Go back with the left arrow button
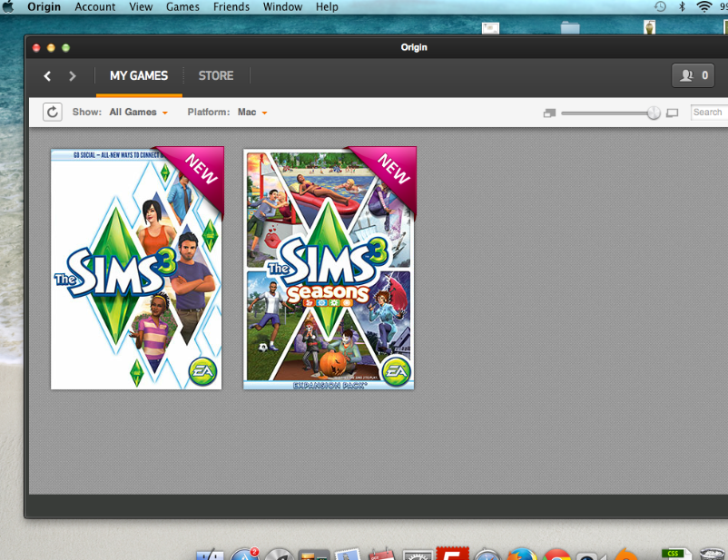The height and width of the screenshot is (560, 728). tap(47, 75)
